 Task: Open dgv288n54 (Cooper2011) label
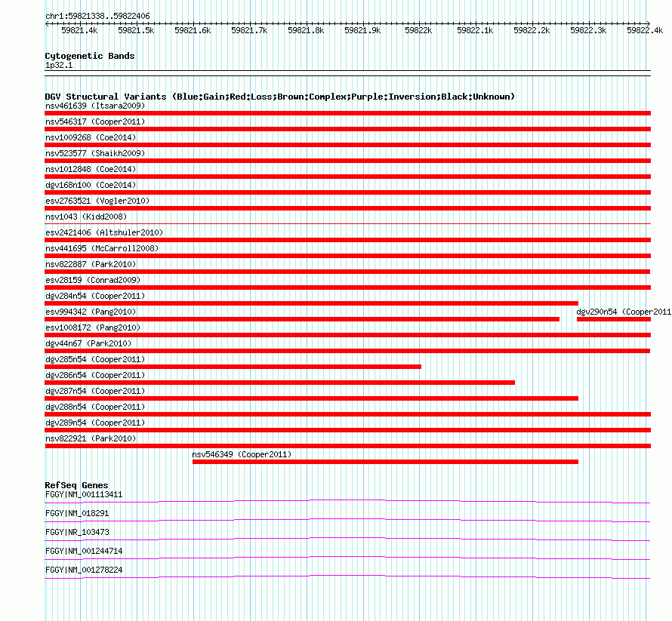click(95, 407)
